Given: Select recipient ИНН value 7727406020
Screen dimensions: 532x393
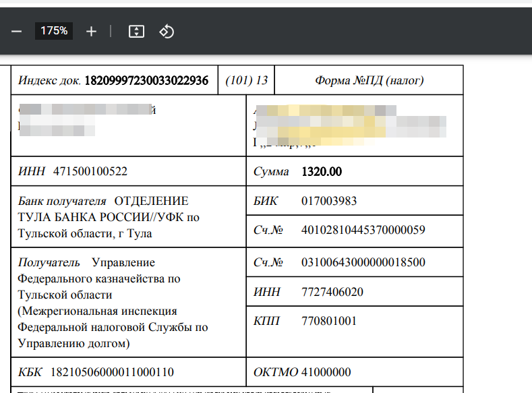Looking at the screenshot, I should (x=332, y=292).
